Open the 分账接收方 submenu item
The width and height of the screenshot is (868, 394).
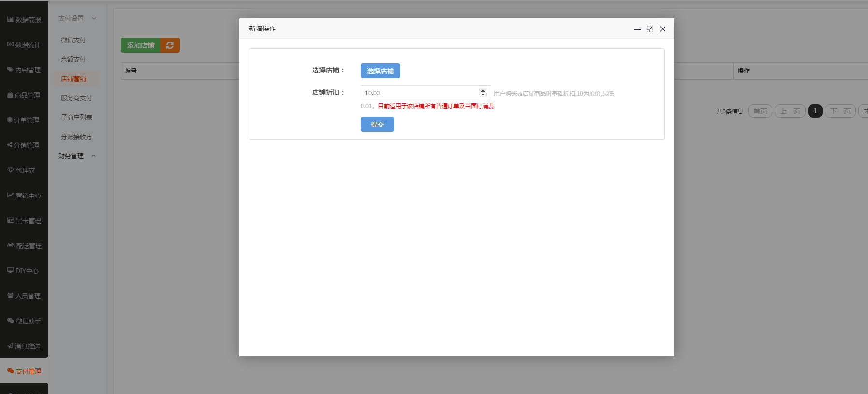76,137
